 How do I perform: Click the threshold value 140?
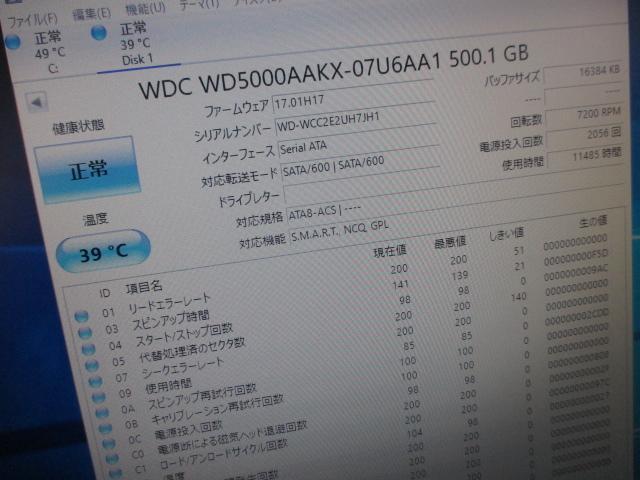coord(518,297)
